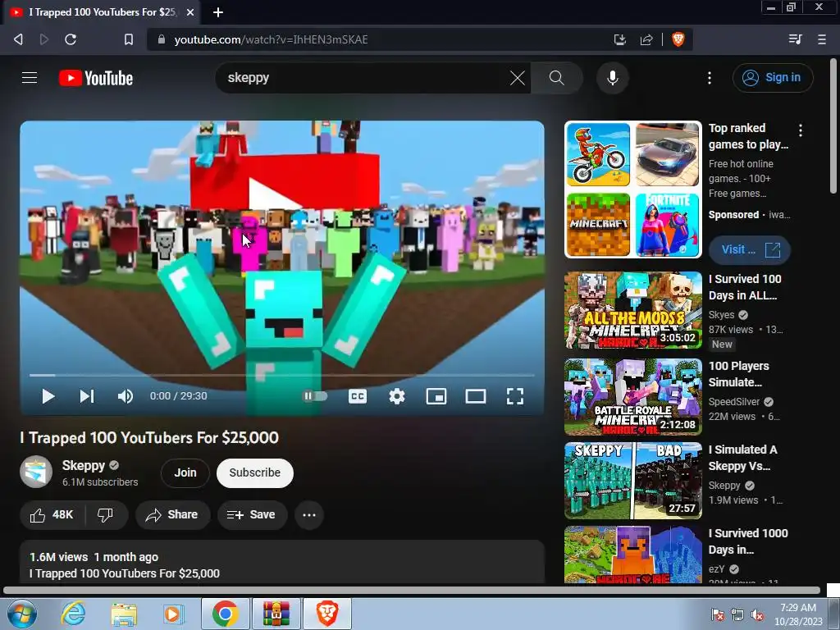Open browser playlist/media icon
Screen dimensions: 840x630
coord(795,39)
